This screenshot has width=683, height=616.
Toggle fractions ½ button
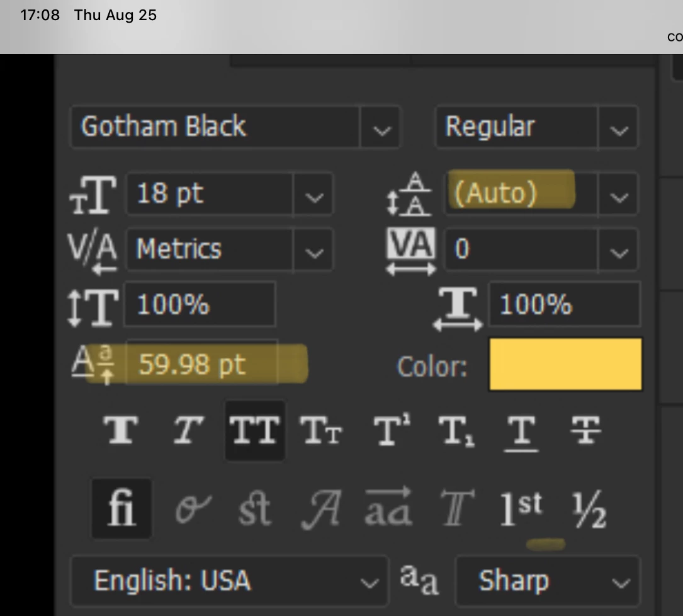click(x=589, y=509)
